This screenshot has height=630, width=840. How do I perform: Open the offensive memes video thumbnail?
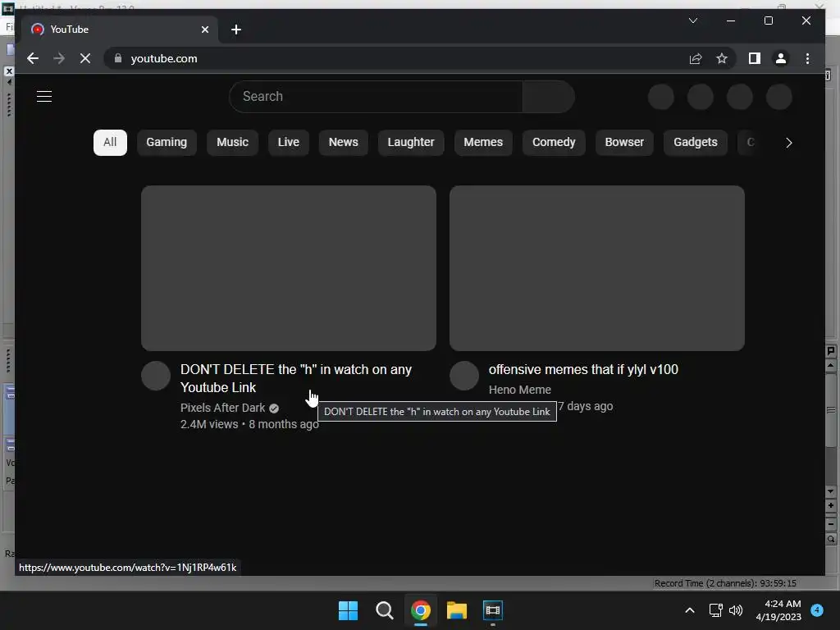coord(597,268)
